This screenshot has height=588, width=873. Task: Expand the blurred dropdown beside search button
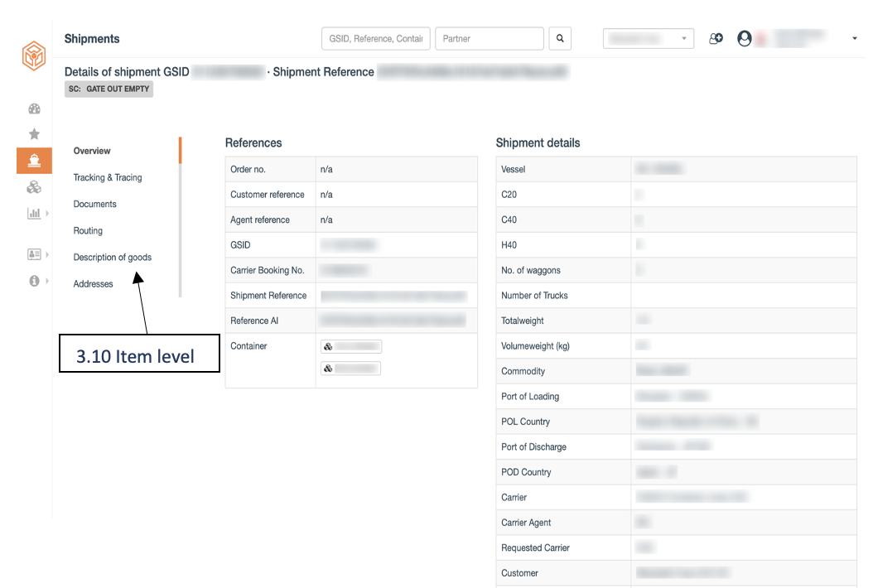(649, 38)
